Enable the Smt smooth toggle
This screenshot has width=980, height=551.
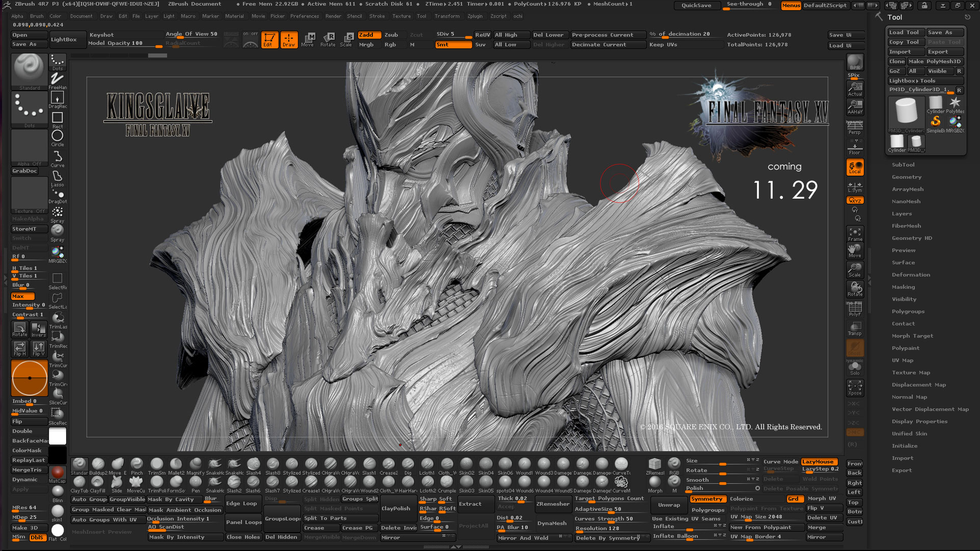453,44
